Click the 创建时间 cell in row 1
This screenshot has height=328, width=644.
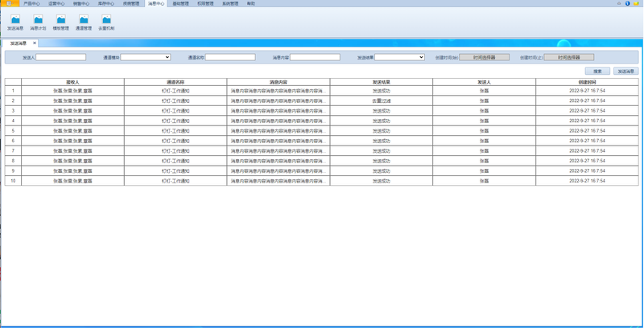[x=588, y=91]
